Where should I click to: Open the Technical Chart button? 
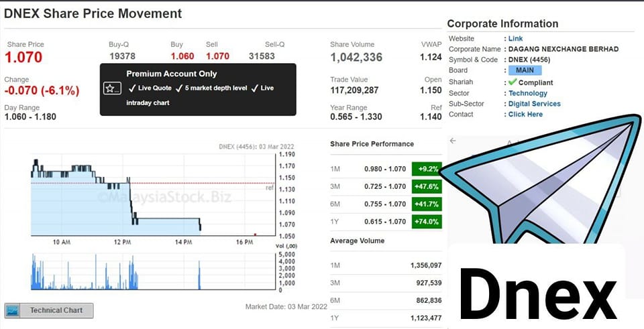(49, 310)
